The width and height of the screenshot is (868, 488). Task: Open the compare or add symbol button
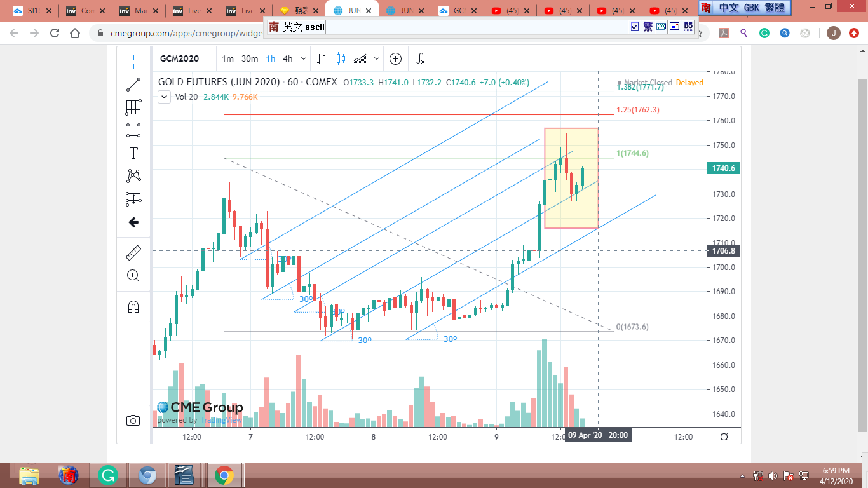click(x=395, y=59)
